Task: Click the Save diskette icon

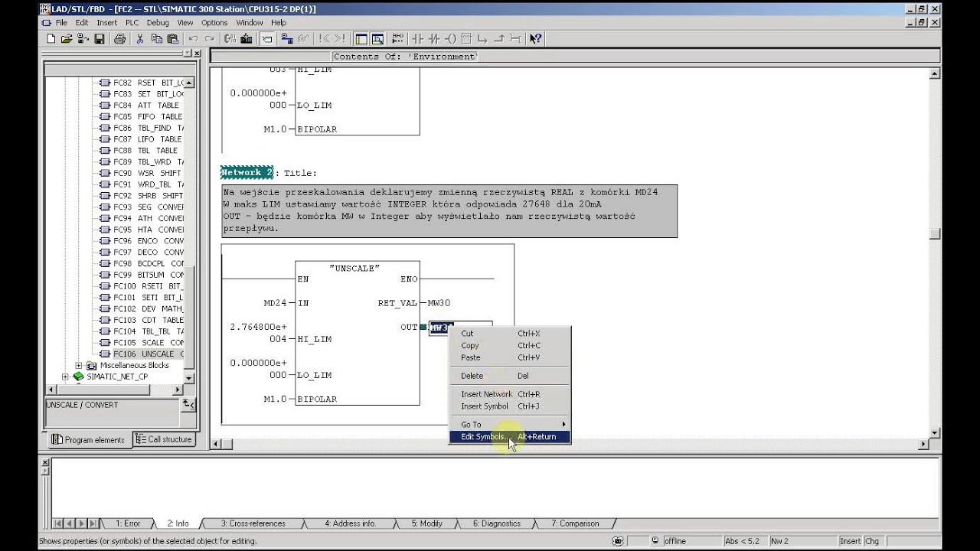Action: pyautogui.click(x=100, y=39)
